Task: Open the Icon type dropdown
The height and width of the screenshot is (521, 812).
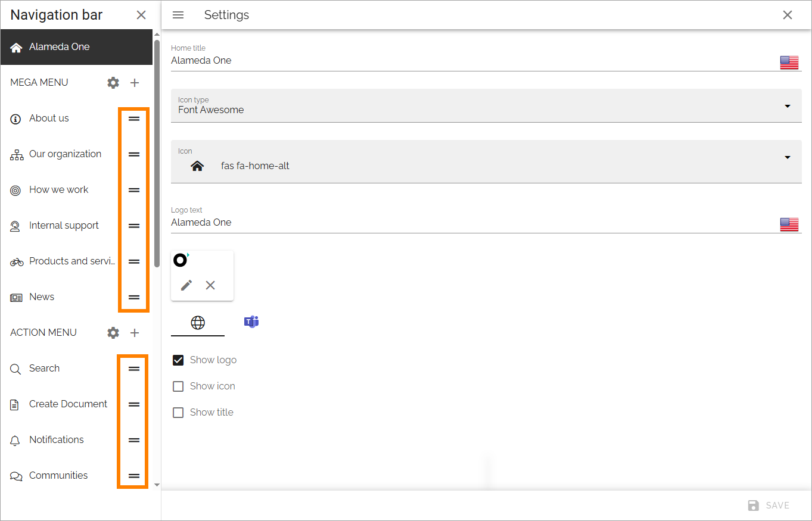Action: tap(486, 106)
